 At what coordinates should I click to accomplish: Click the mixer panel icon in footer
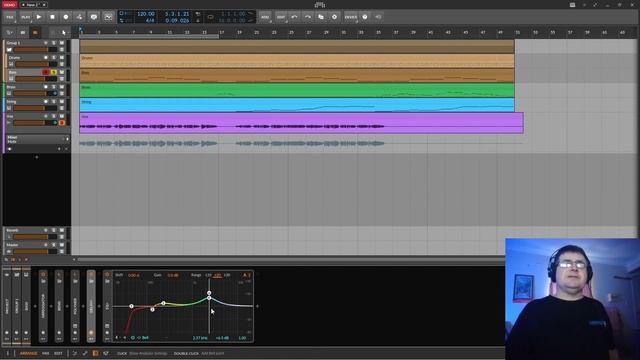click(106, 353)
